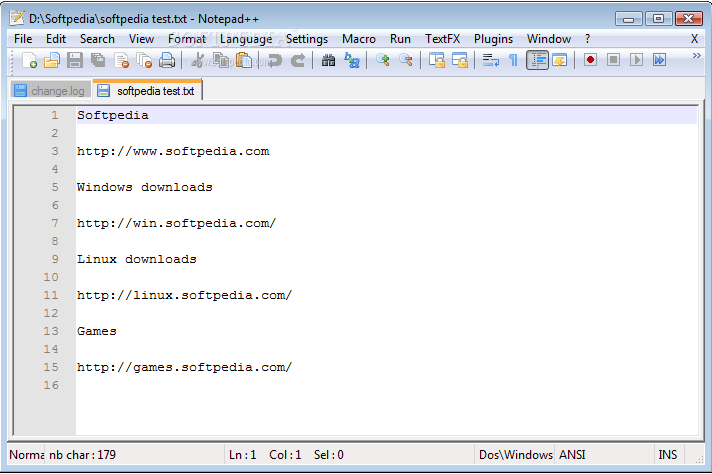Click the Undo arrow icon
The height and width of the screenshot is (474, 712).
pos(274,60)
